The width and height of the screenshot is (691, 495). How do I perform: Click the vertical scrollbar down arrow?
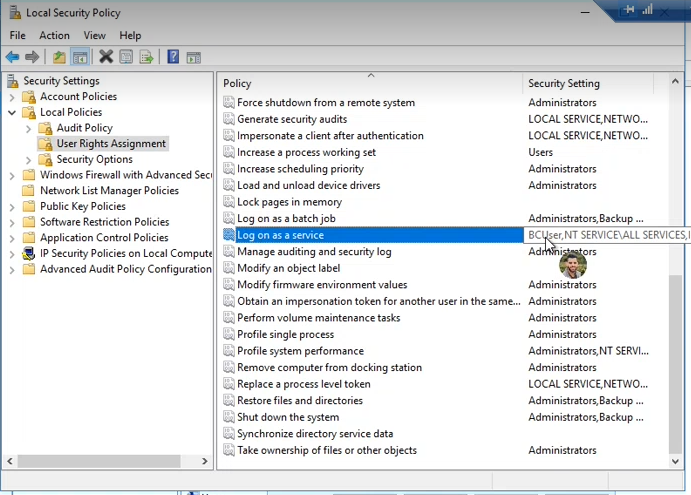click(675, 462)
